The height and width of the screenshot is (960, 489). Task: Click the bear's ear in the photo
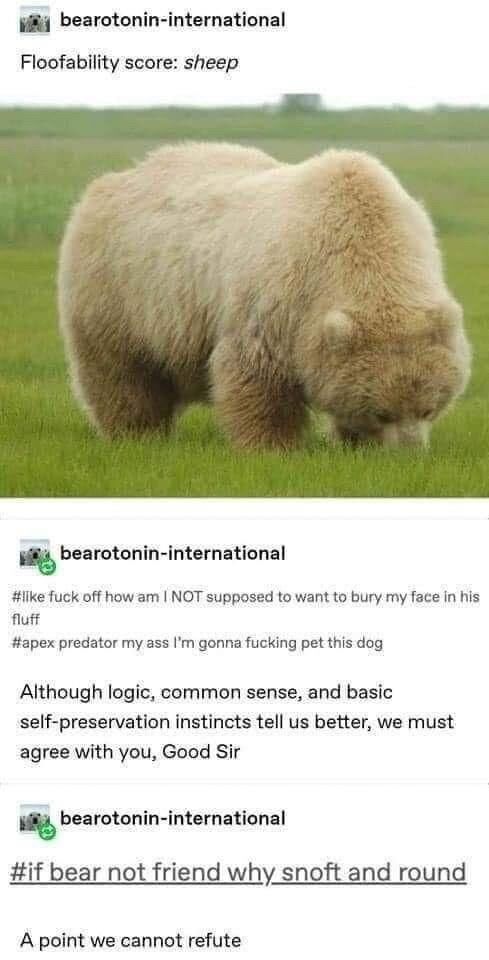tap(338, 326)
